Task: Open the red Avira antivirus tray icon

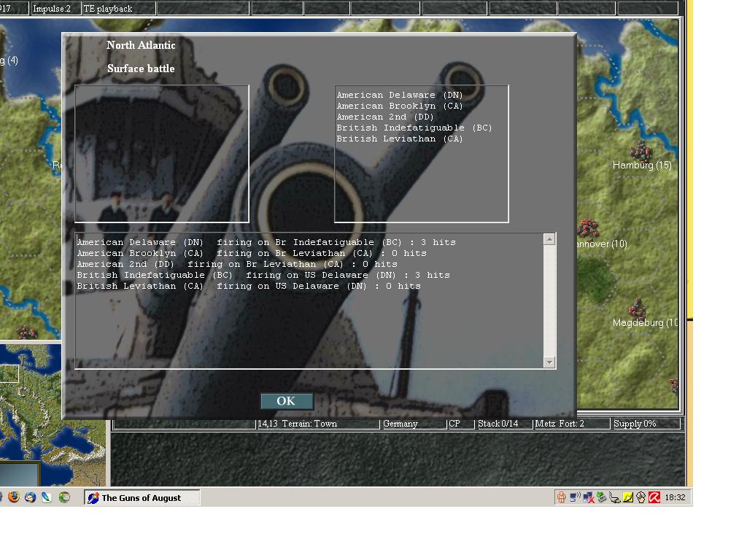Action: click(654, 497)
